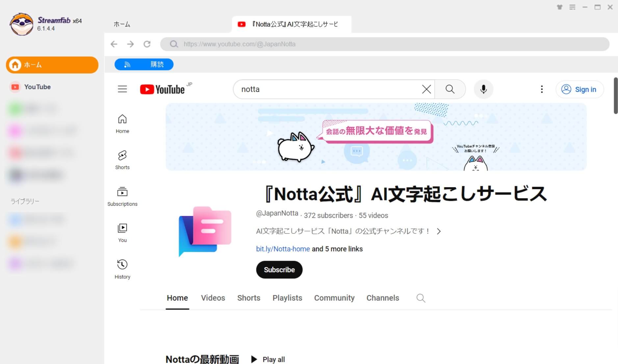
Task: Open History in YouTube sidebar
Action: pyautogui.click(x=122, y=270)
